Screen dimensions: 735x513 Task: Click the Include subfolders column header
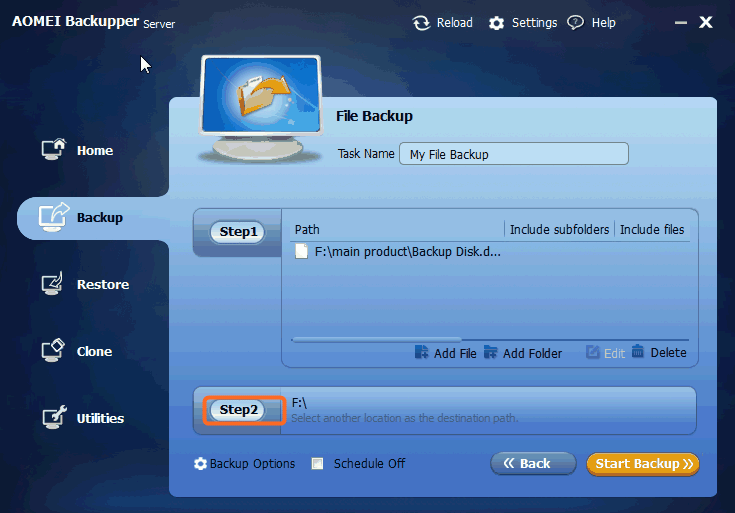click(x=559, y=230)
